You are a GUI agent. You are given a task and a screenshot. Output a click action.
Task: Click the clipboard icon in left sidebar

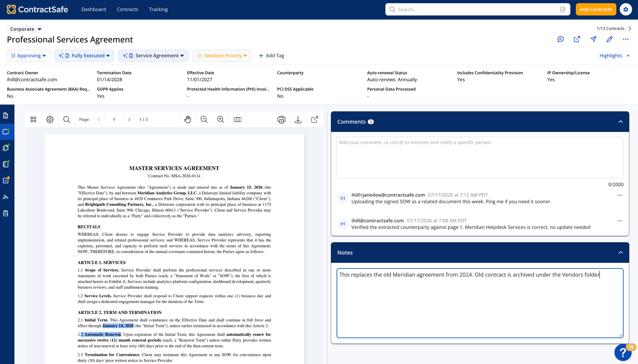point(6,213)
